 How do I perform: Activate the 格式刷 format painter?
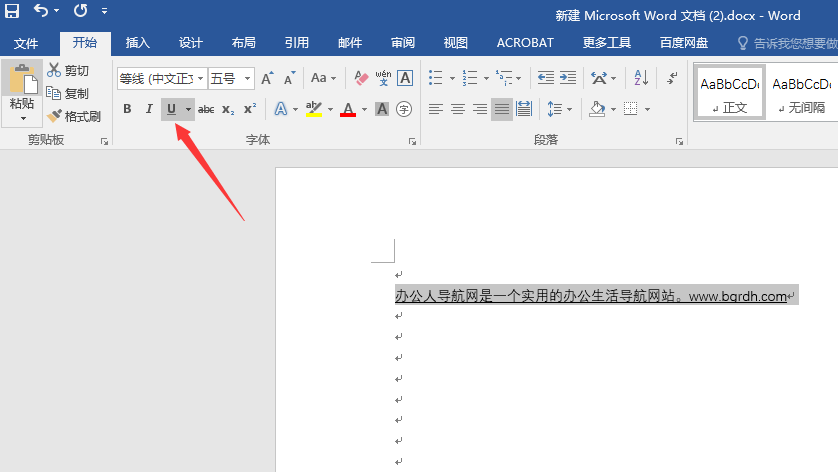coord(74,116)
